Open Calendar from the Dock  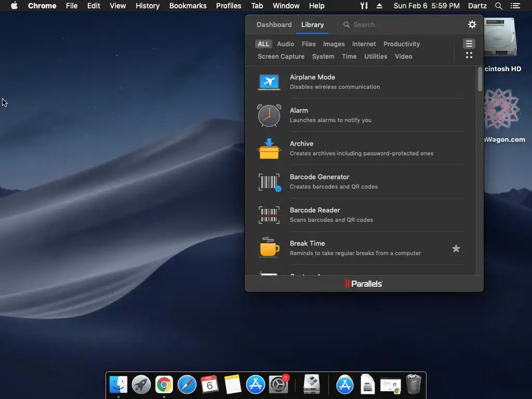click(209, 384)
